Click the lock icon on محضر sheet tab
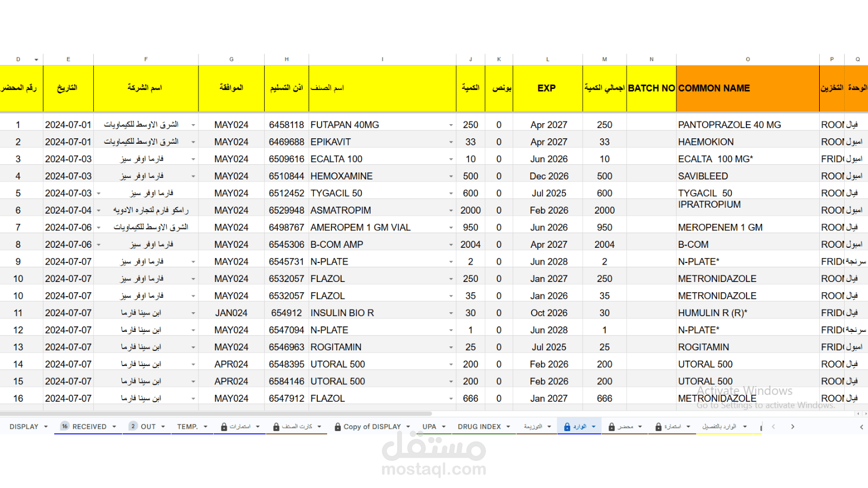868x488 pixels. tap(611, 427)
